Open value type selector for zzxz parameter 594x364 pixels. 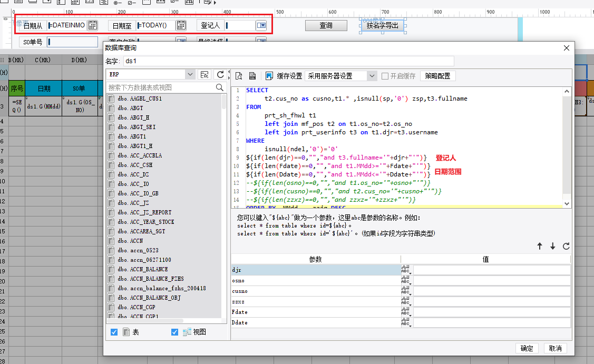point(406,301)
